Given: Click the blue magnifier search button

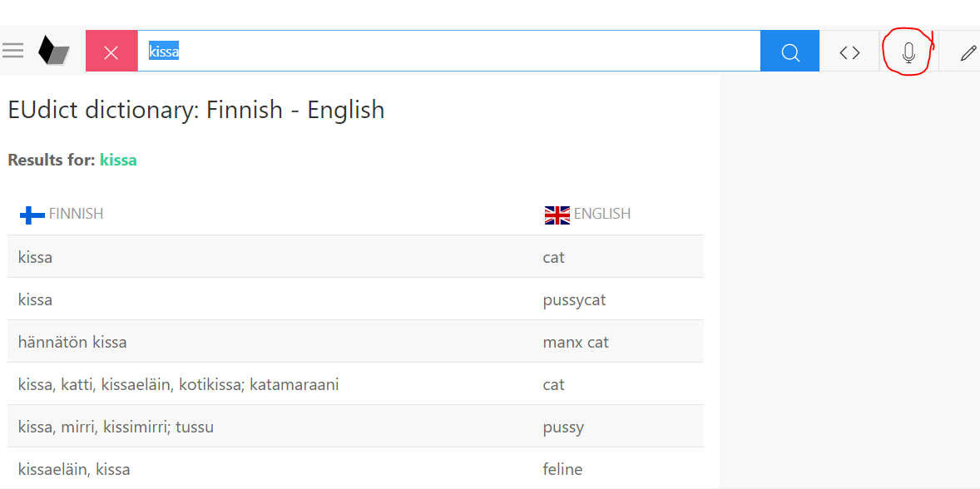Looking at the screenshot, I should click(789, 52).
